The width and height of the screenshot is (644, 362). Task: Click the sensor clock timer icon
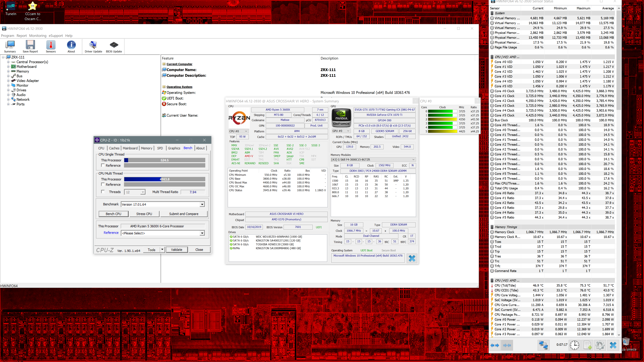coord(575,345)
